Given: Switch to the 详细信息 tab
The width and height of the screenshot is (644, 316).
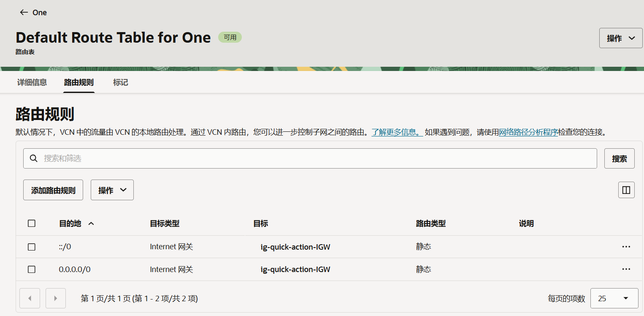Looking at the screenshot, I should point(32,82).
